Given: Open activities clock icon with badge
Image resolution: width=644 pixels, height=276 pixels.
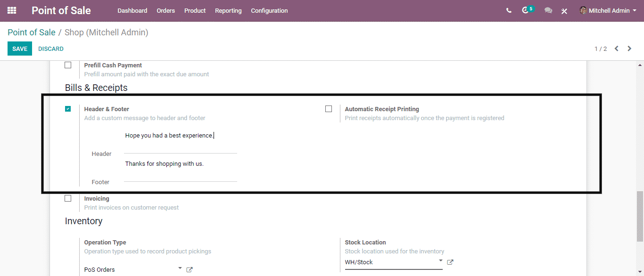Looking at the screenshot, I should [526, 10].
